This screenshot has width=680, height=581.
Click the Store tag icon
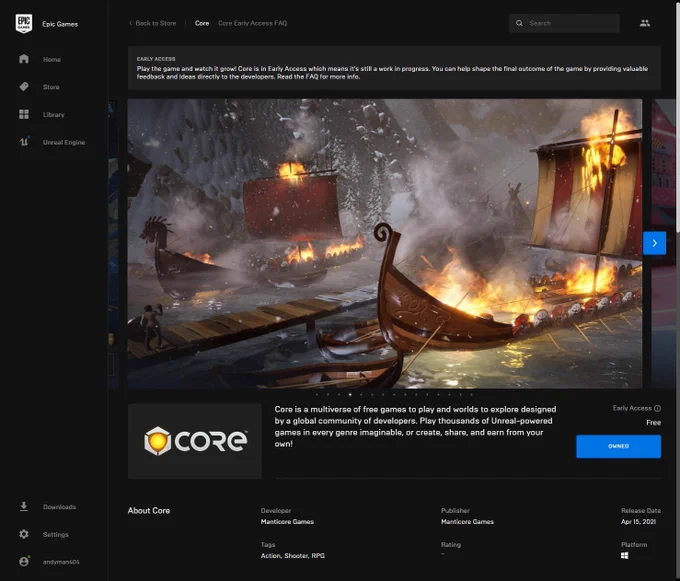point(24,87)
